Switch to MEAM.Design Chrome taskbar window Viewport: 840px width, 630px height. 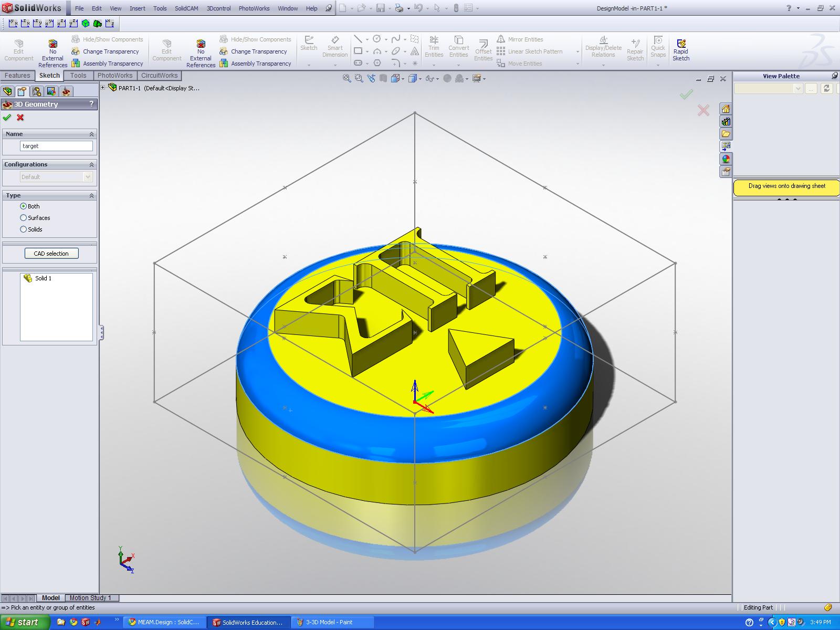(165, 622)
